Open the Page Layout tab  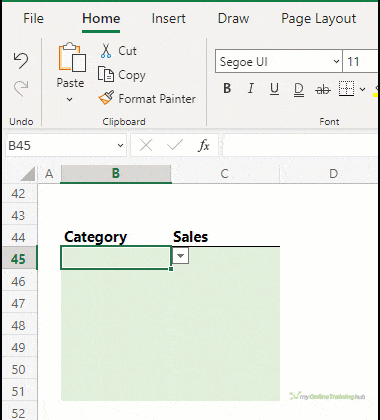319,19
